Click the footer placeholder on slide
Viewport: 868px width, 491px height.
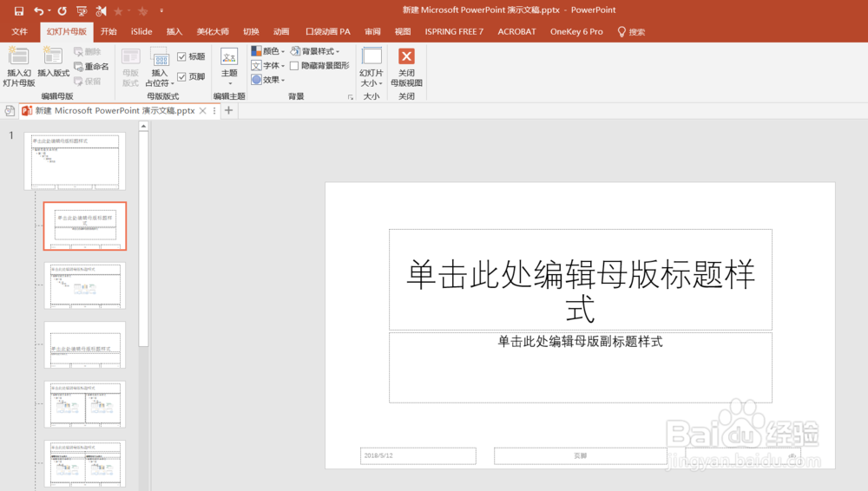[x=580, y=455]
